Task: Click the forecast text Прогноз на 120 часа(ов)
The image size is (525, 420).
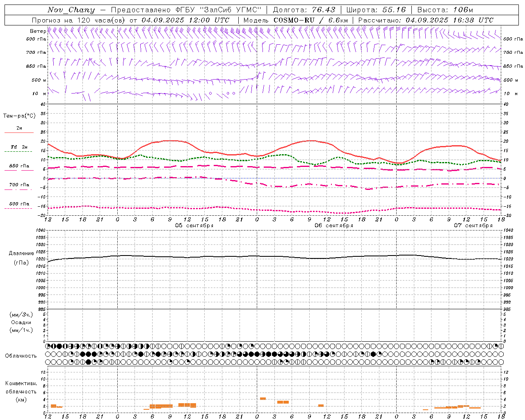Action: point(79,20)
